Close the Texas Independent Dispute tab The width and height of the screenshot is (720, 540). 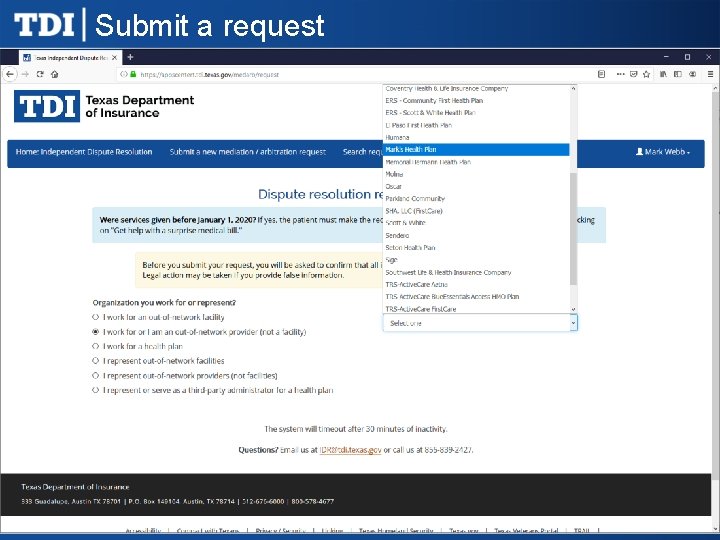(114, 57)
